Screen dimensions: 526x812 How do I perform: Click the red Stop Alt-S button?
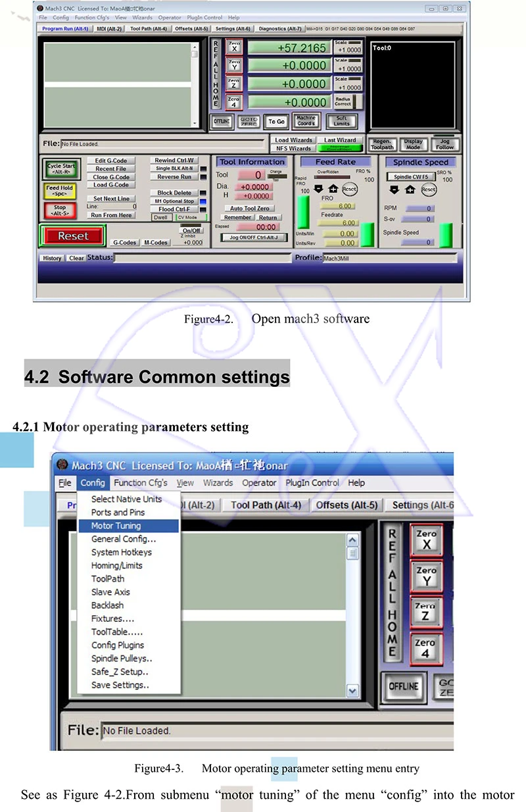tap(60, 211)
